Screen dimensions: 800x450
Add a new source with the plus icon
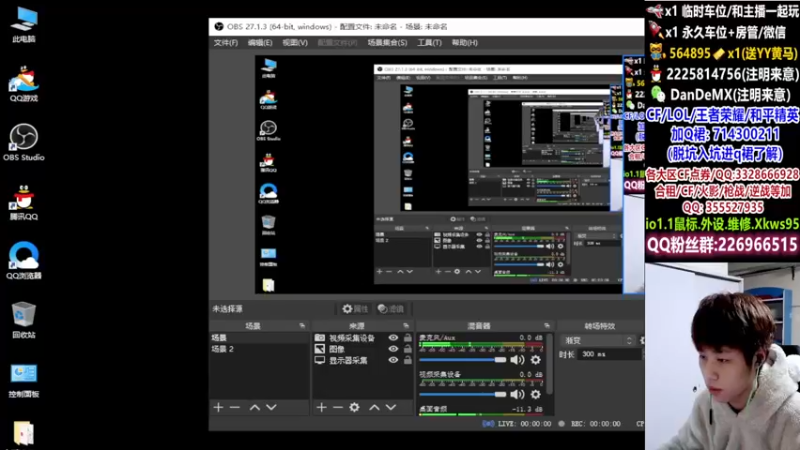(321, 407)
